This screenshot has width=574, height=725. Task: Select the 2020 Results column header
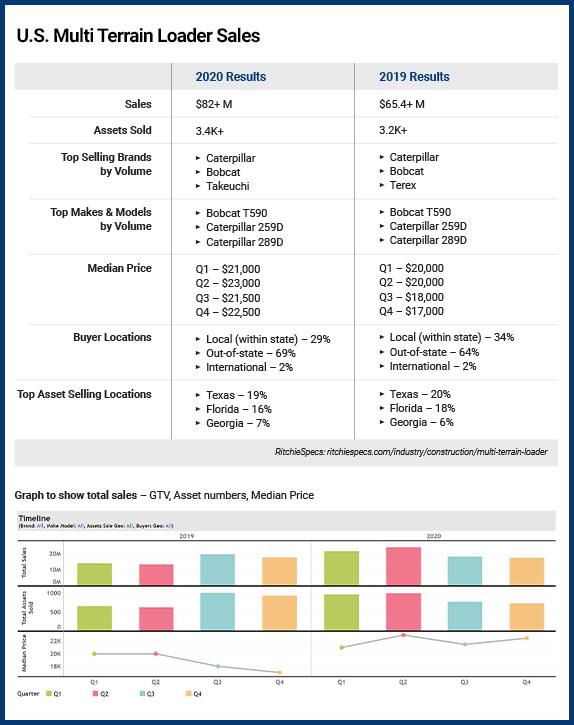coord(230,77)
